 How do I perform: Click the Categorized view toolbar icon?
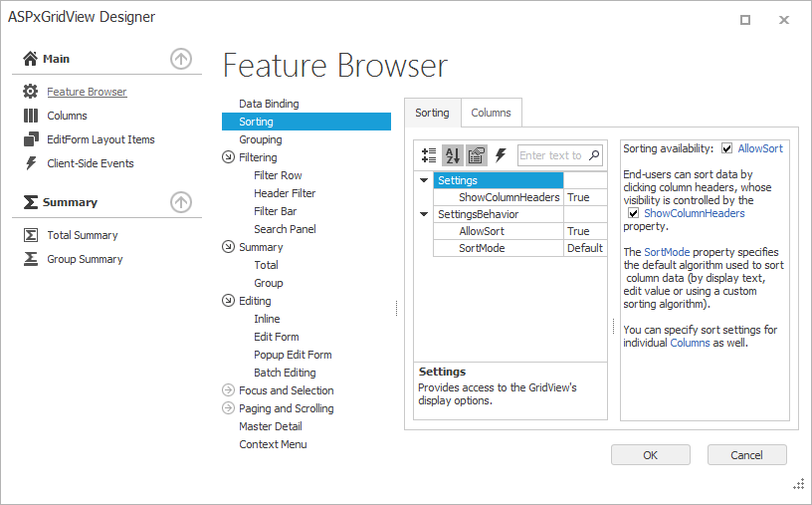tap(429, 155)
